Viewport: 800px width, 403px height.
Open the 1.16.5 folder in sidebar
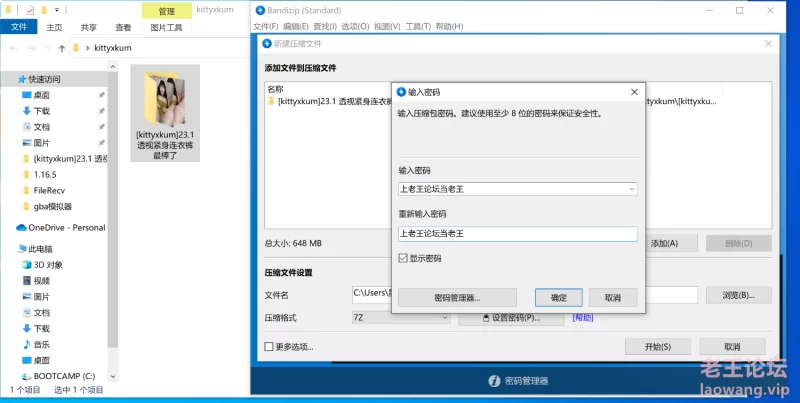[x=45, y=174]
